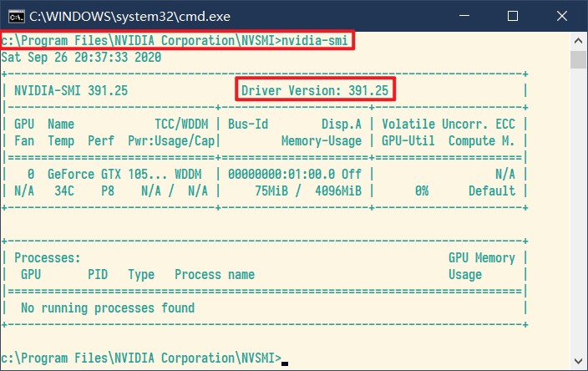Click the total memory value '4096MiB'
588x371 pixels.
(x=338, y=191)
